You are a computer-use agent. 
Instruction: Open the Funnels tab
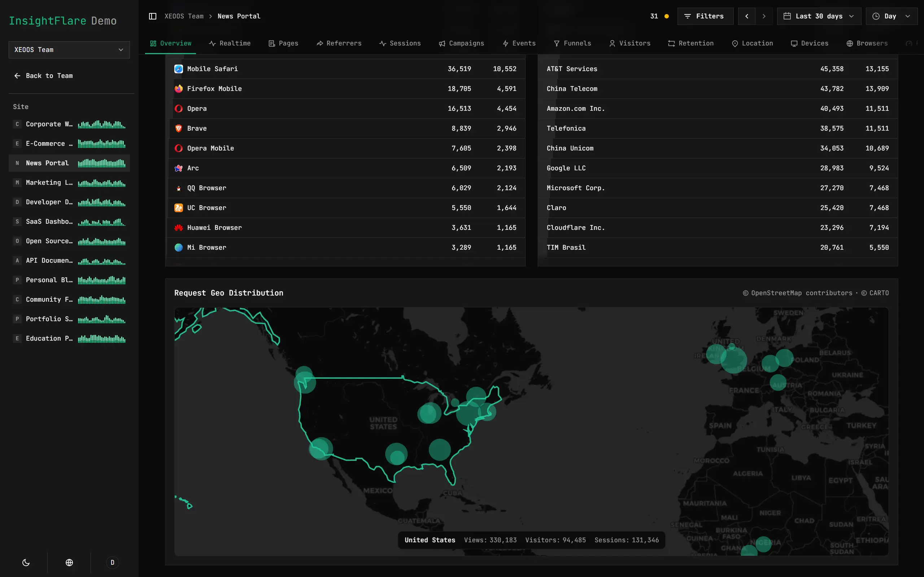tap(572, 43)
